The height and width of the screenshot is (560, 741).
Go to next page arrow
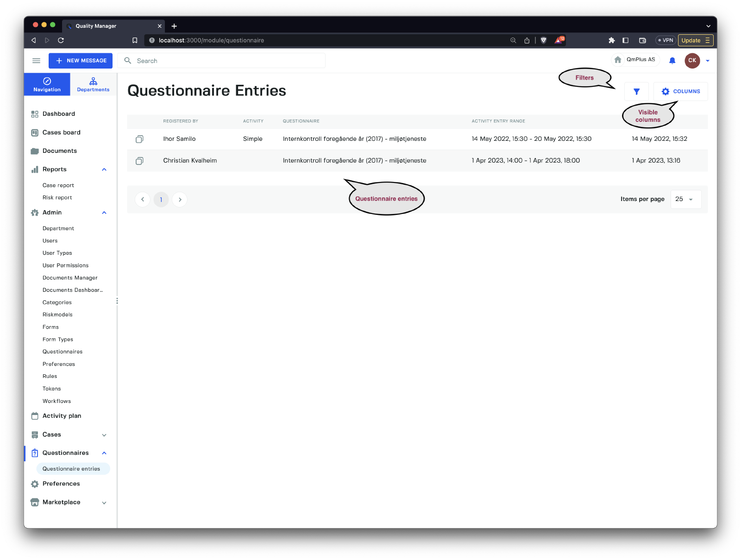click(180, 200)
